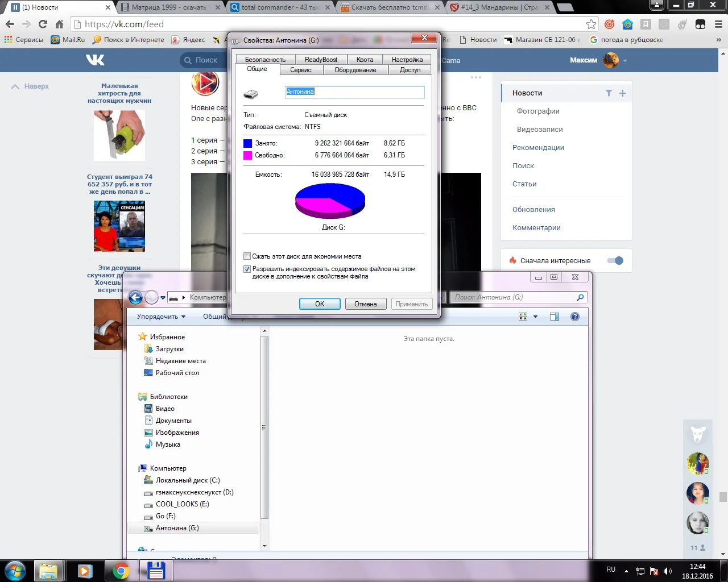Open the Mail.Ru bookmark

tap(68, 40)
